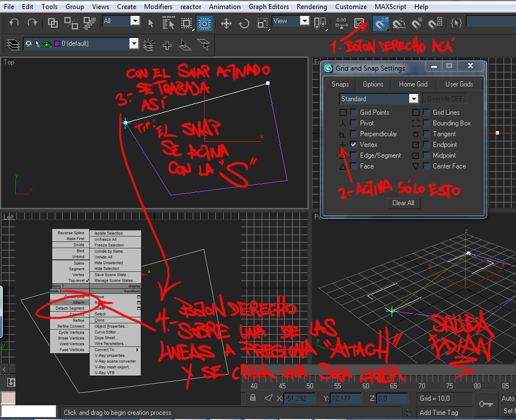The image size is (516, 420).
Task: Toggle the 2.5 Snaps magnet icon
Action: 380,23
